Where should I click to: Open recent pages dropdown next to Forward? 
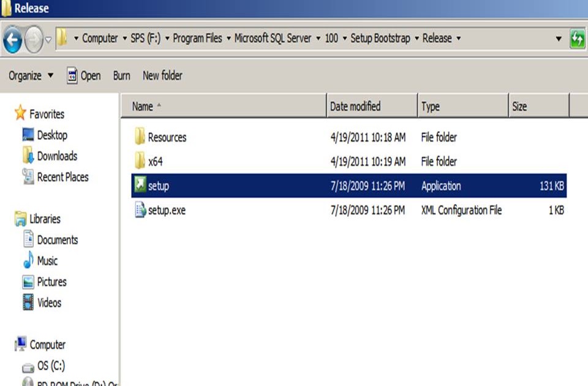[x=48, y=39]
